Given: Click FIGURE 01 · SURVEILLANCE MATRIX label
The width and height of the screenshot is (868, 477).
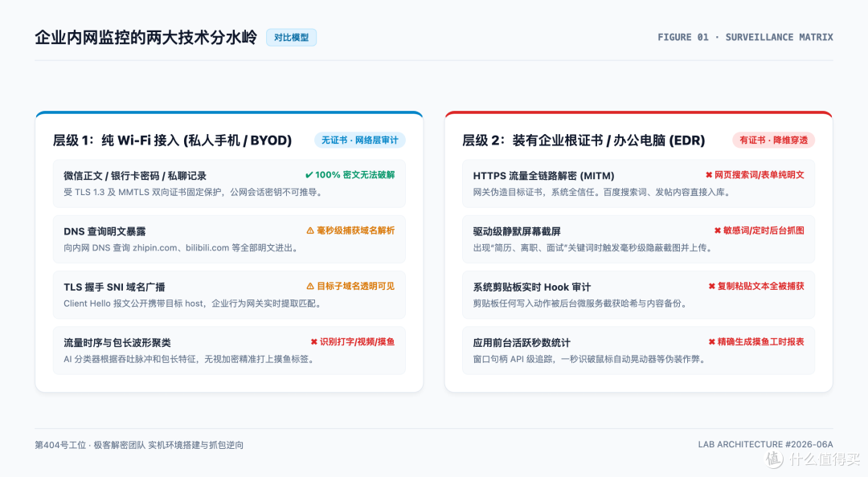Looking at the screenshot, I should click(x=745, y=37).
